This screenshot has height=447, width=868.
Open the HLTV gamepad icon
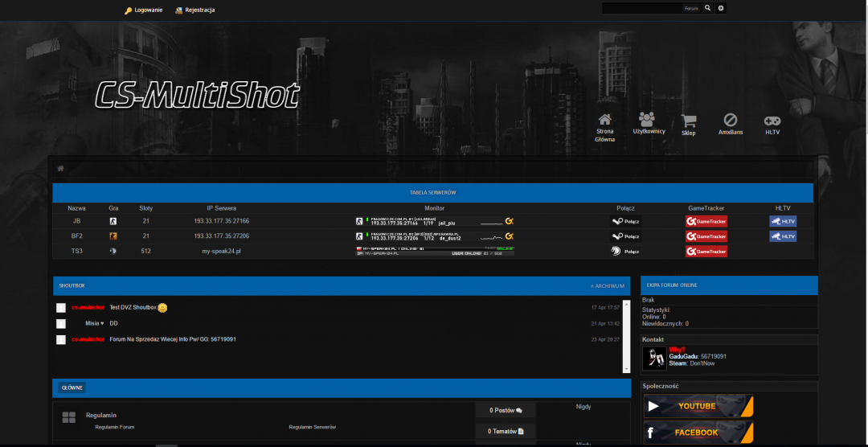click(772, 120)
